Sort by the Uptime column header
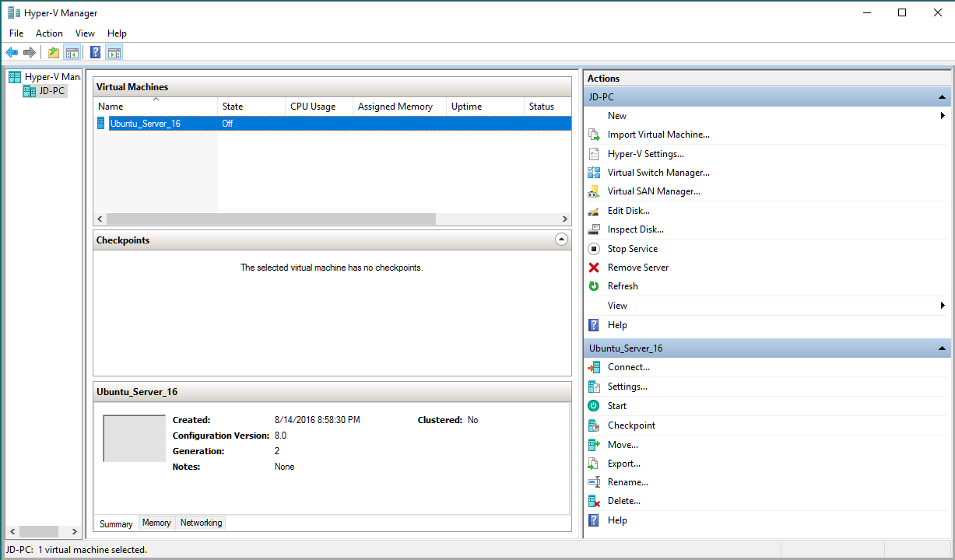Viewport: 955px width, 560px height. [485, 107]
